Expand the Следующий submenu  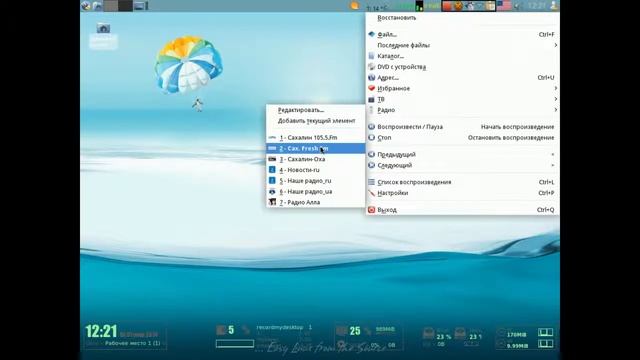(462, 165)
